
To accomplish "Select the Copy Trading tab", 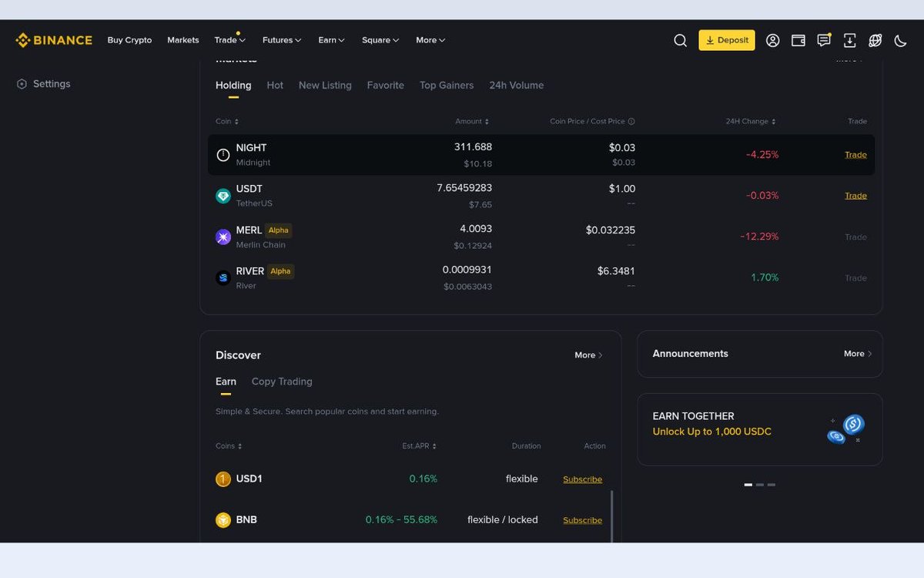I will [282, 381].
